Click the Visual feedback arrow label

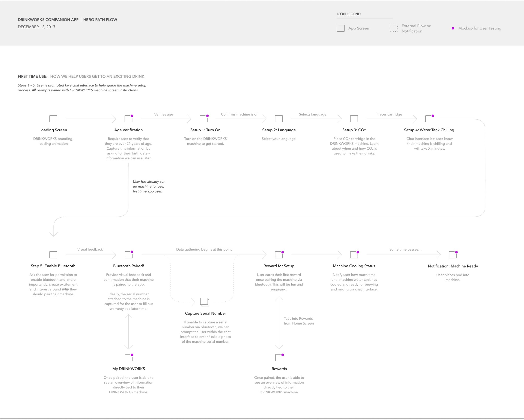pos(90,249)
